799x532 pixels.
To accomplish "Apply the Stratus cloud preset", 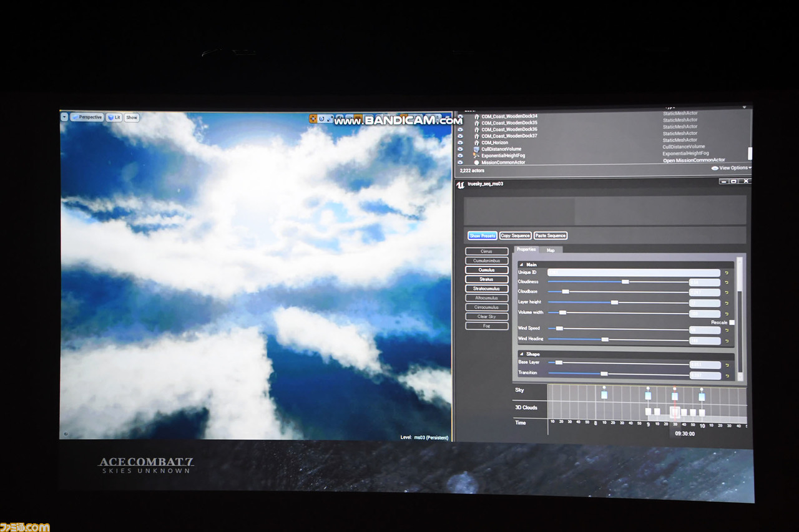I will [x=487, y=279].
